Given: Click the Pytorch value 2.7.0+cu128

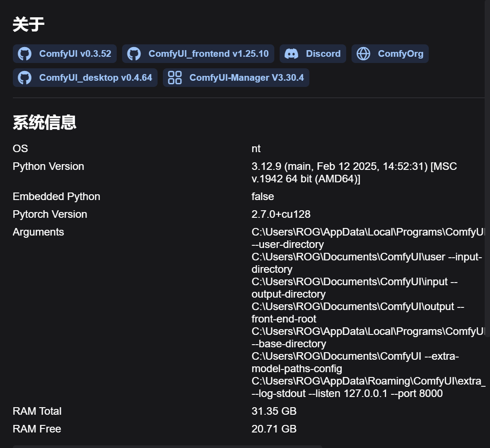Looking at the screenshot, I should 281,214.
